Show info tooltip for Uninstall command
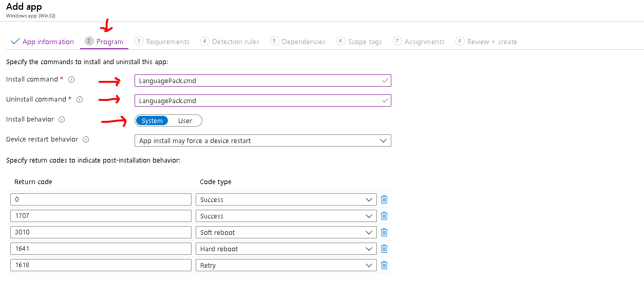The height and width of the screenshot is (281, 644). (80, 99)
